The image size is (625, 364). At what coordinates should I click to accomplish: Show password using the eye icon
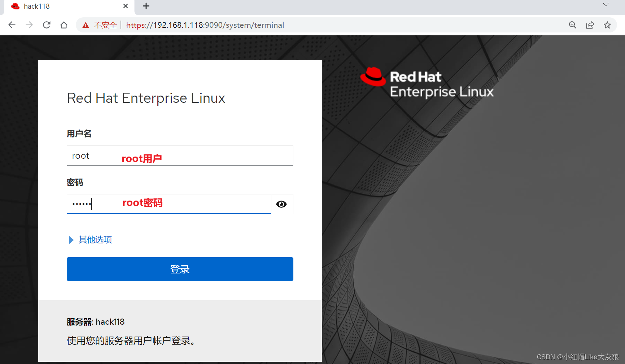281,204
